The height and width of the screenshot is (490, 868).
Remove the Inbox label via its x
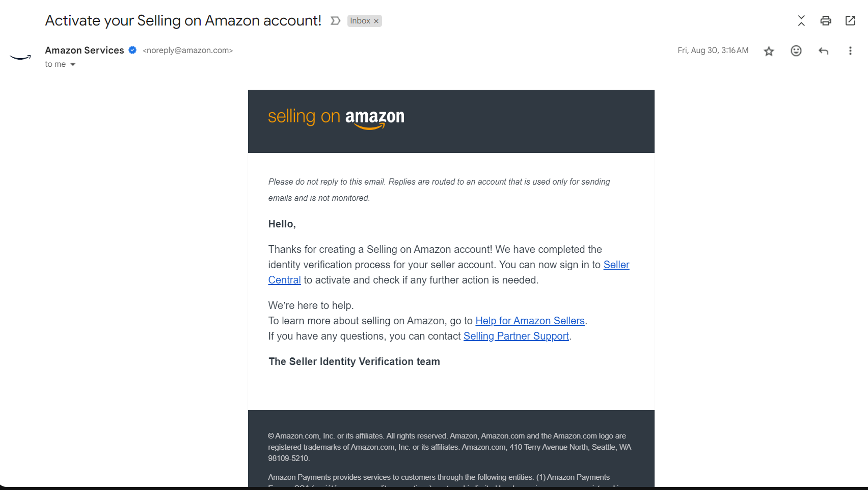point(376,21)
